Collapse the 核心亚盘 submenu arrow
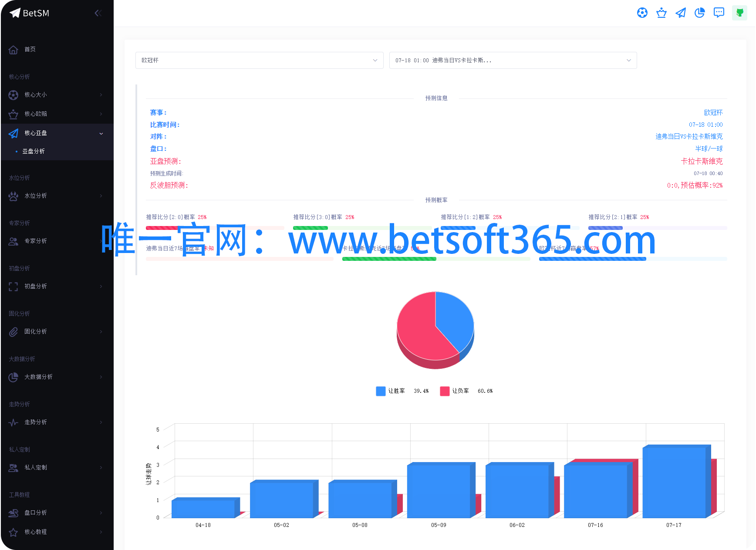Image resolution: width=756 pixels, height=550 pixels. coord(101,133)
